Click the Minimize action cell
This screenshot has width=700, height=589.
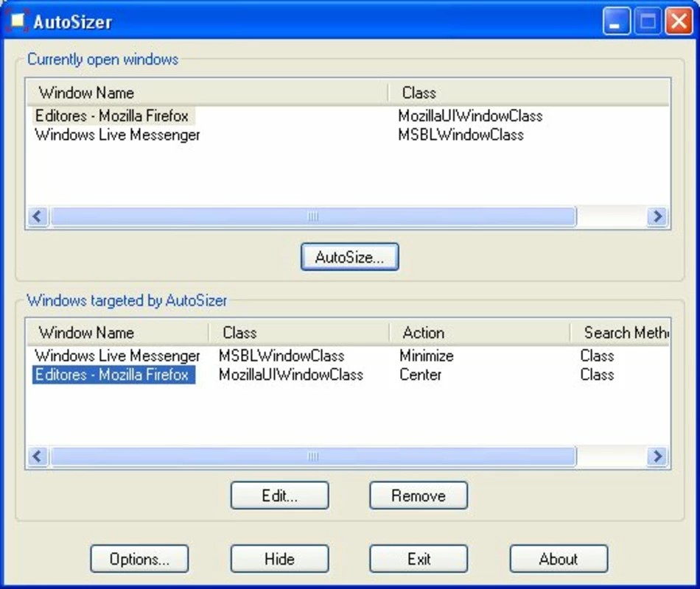point(427,356)
